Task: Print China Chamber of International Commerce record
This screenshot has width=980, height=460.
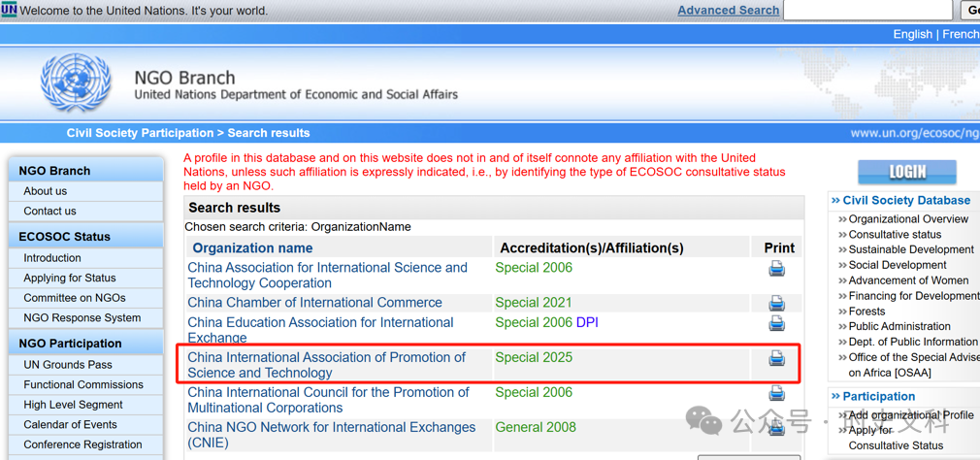Action: point(777,303)
